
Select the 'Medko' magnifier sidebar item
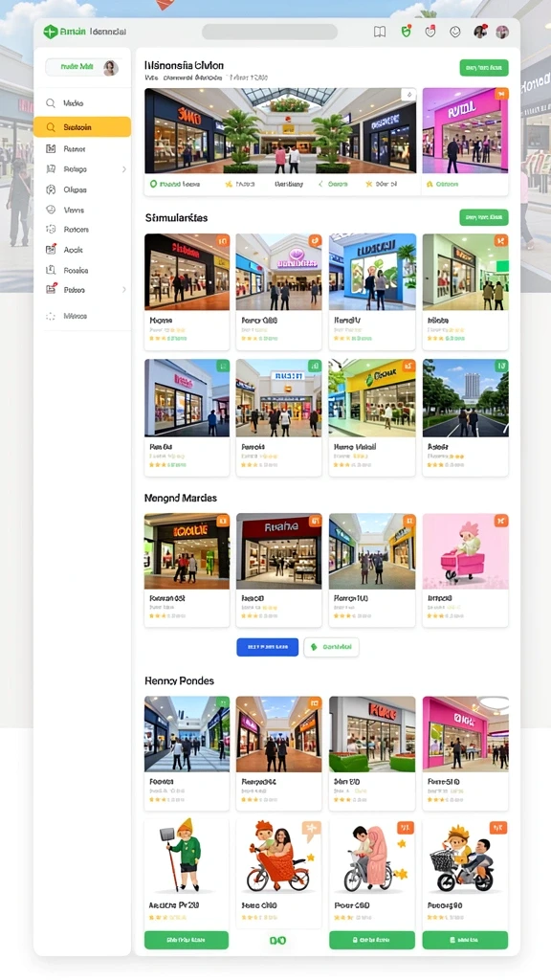tap(82, 103)
